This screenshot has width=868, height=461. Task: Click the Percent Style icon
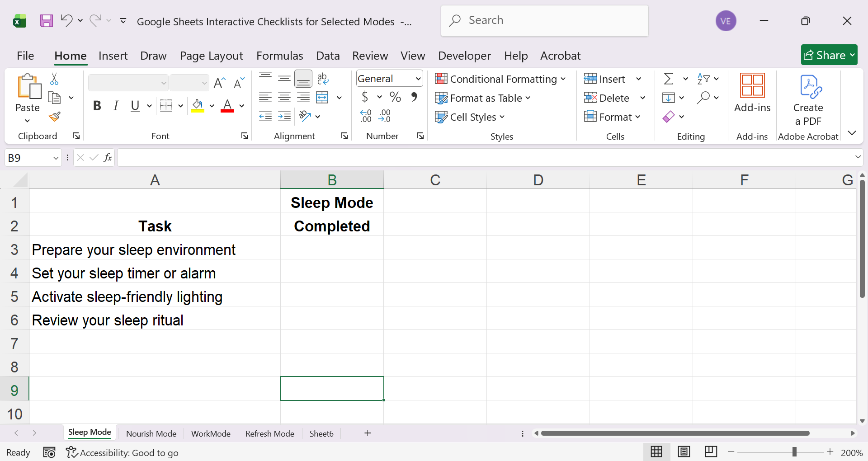coord(395,97)
